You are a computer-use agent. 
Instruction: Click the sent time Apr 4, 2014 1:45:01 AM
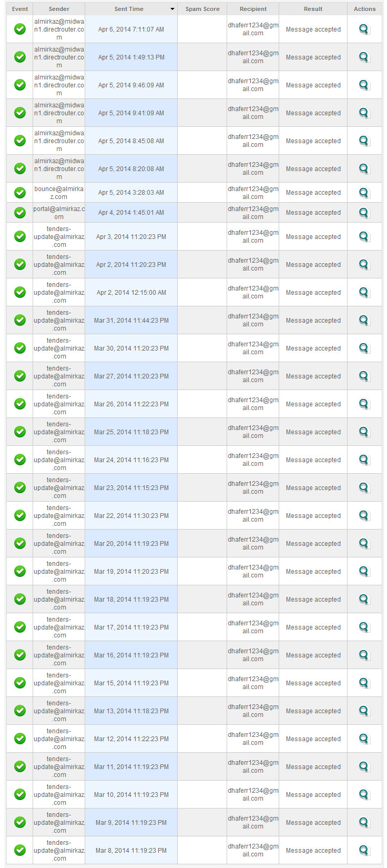click(x=131, y=213)
